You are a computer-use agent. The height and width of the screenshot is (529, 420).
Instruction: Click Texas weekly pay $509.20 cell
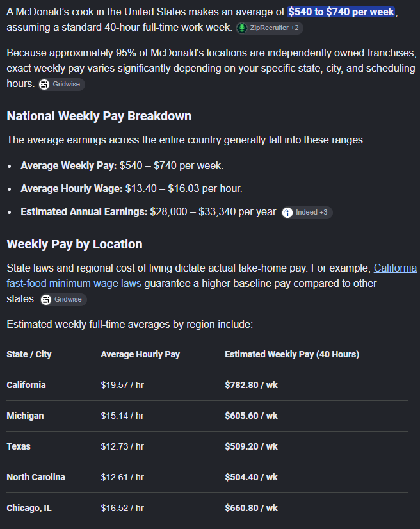pos(252,446)
